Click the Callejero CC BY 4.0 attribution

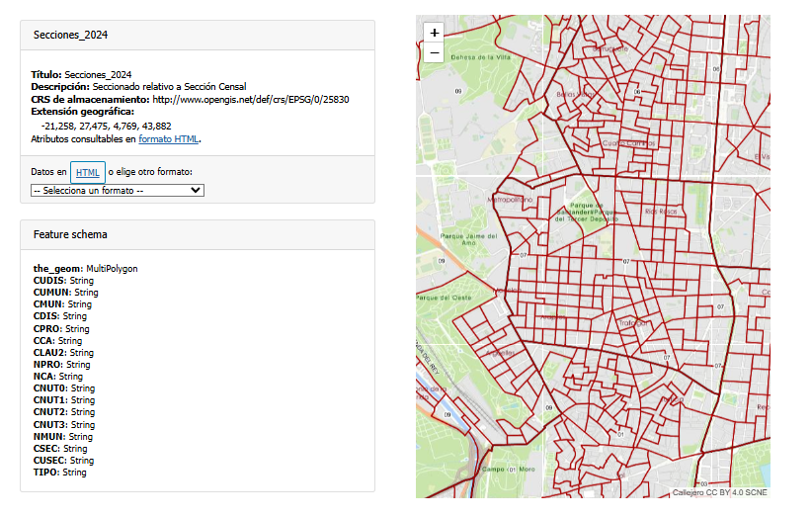tap(719, 492)
